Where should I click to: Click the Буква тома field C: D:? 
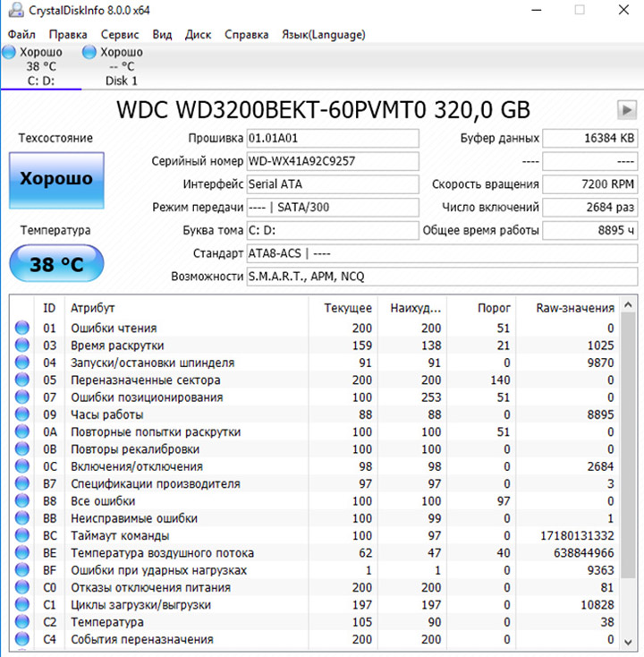pos(333,230)
